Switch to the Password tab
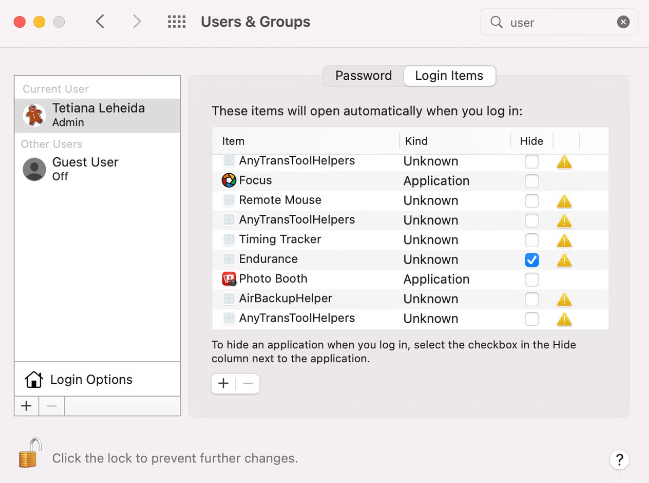 tap(363, 76)
